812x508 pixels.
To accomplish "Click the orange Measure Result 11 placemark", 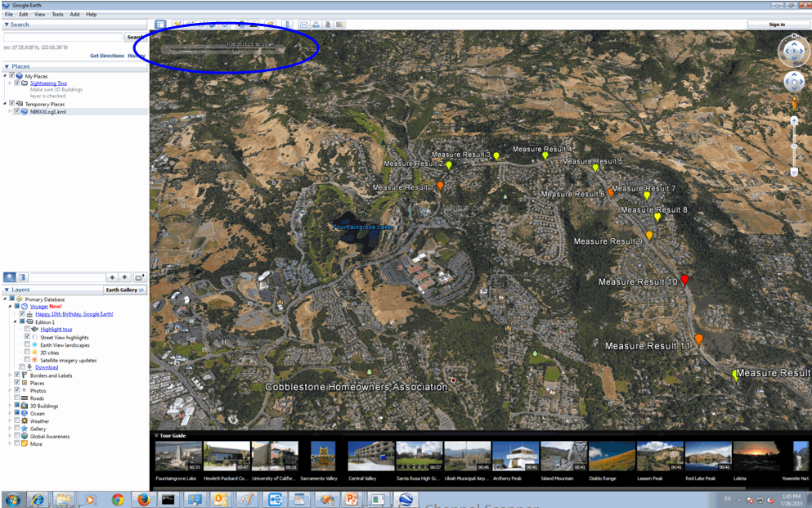I will [x=698, y=339].
